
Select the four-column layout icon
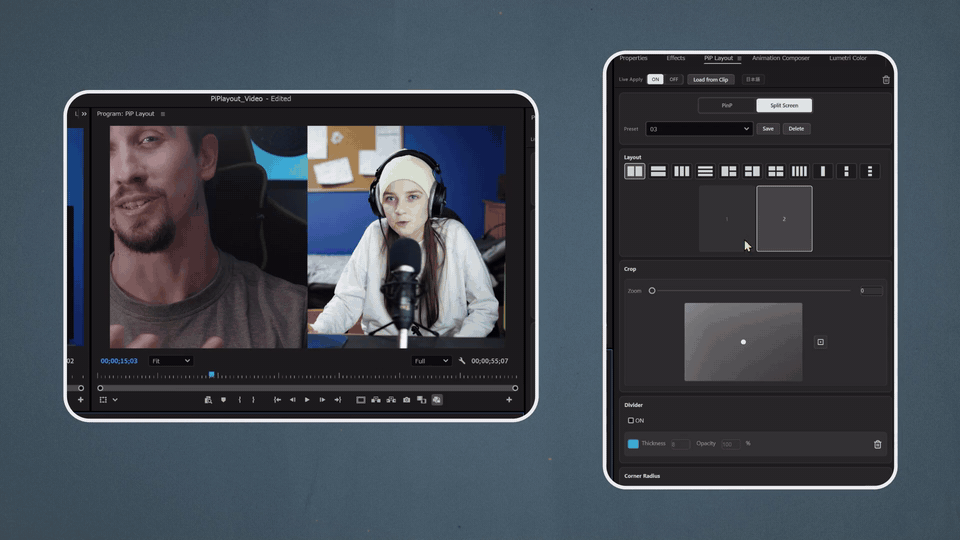[799, 171]
